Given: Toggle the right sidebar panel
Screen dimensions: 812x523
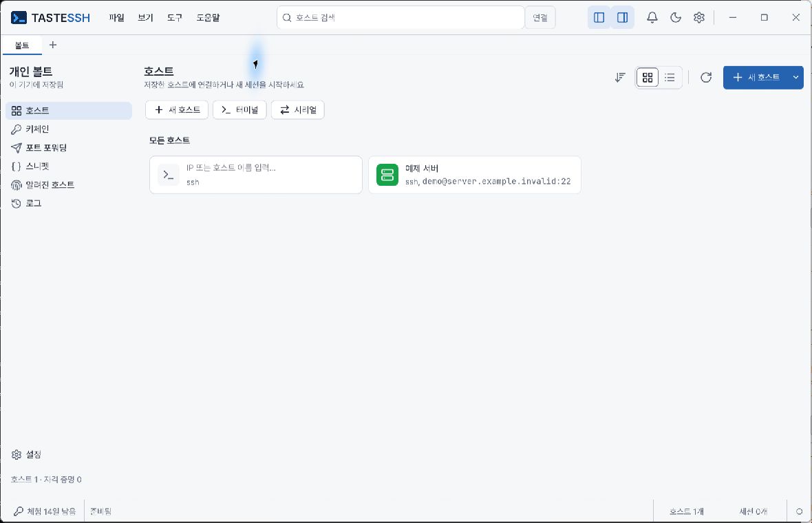Looking at the screenshot, I should tap(623, 18).
